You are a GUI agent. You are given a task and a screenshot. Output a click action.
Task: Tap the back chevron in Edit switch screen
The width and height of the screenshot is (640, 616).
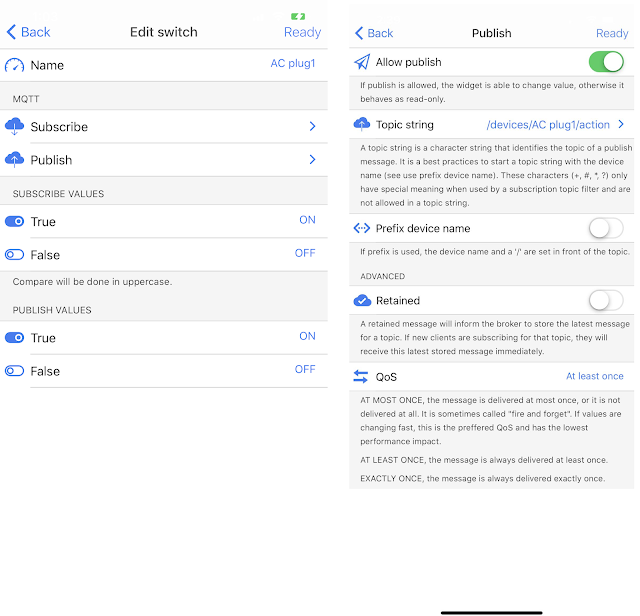(11, 32)
